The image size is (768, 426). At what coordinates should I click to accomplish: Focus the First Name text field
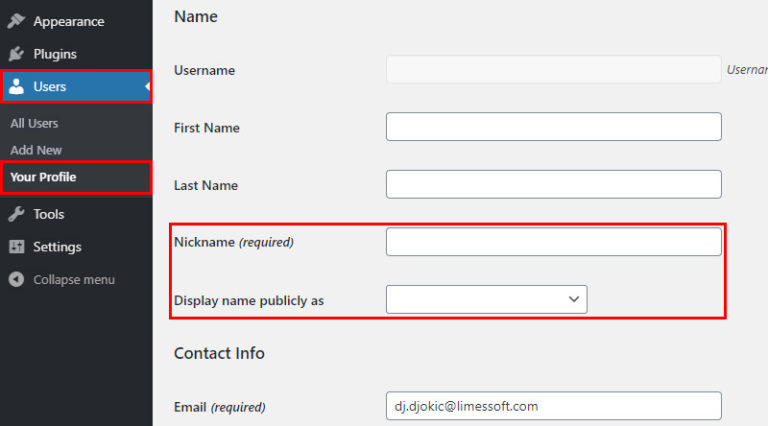553,127
